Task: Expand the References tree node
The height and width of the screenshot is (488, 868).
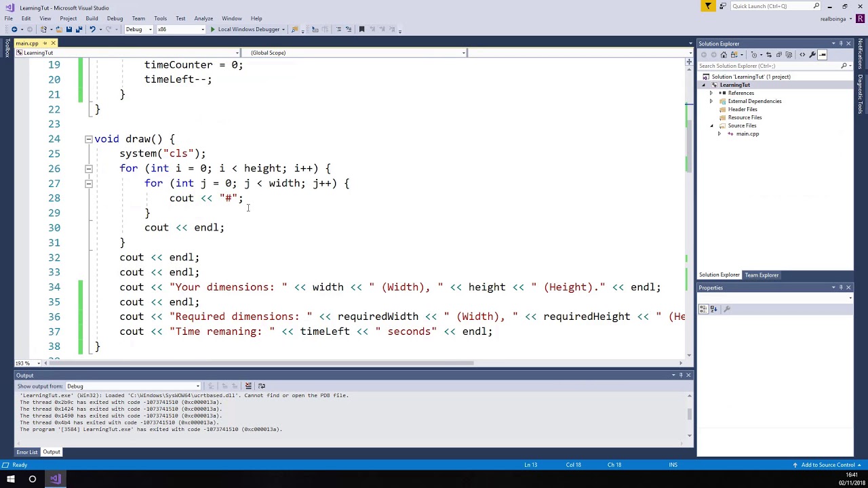Action: coord(711,93)
